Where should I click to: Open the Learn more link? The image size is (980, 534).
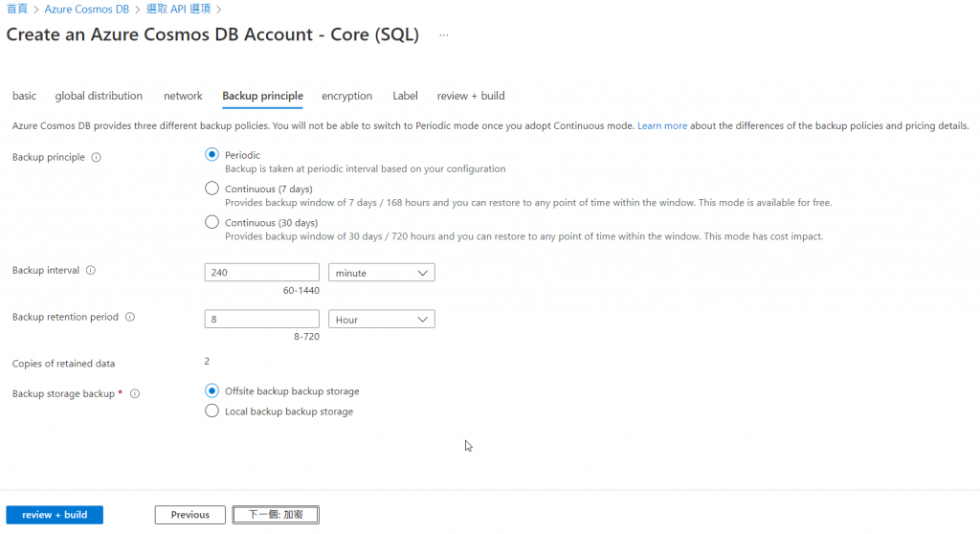662,126
